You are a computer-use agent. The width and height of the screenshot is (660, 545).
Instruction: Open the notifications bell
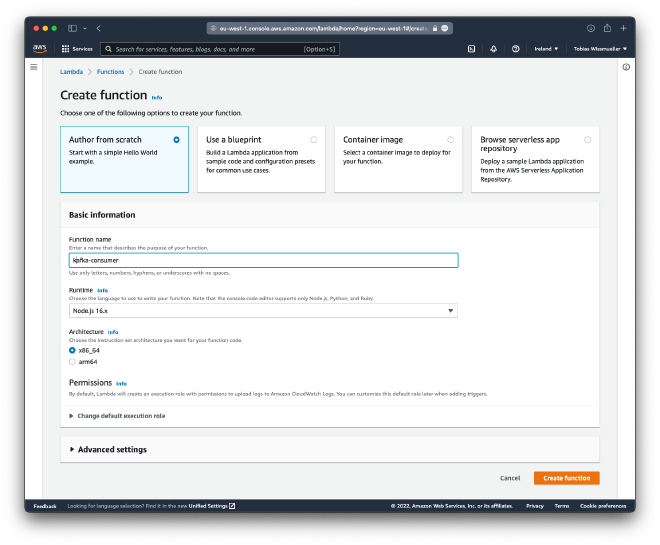click(493, 48)
